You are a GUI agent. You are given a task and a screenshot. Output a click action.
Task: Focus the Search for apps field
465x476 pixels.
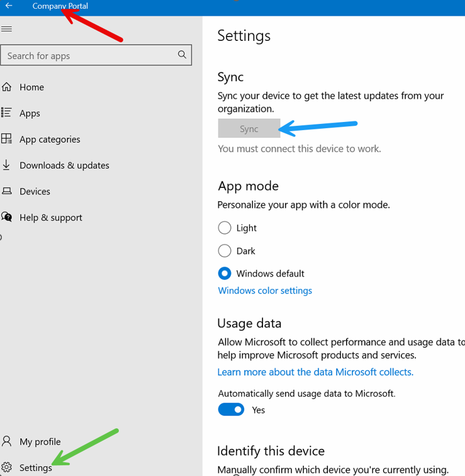click(x=88, y=55)
